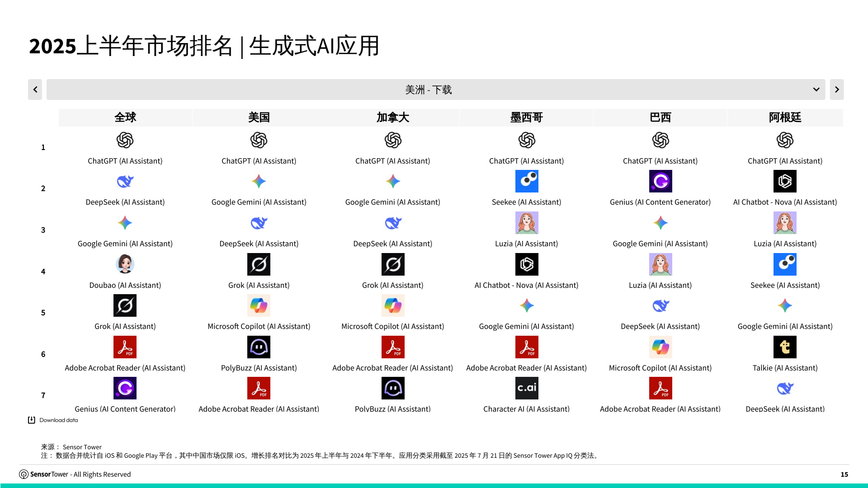The width and height of the screenshot is (868, 488).
Task: Click the Doubao avatar icon
Action: pos(125,264)
